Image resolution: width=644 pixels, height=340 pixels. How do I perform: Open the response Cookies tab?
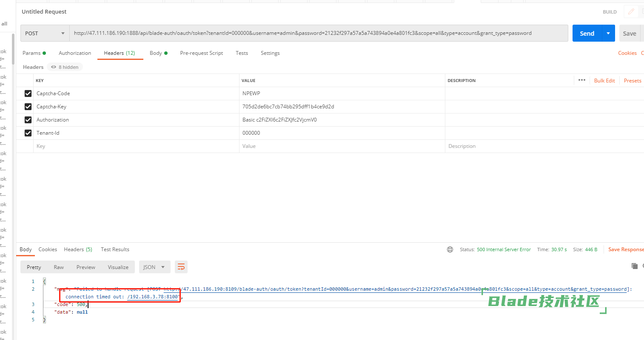[x=48, y=249]
